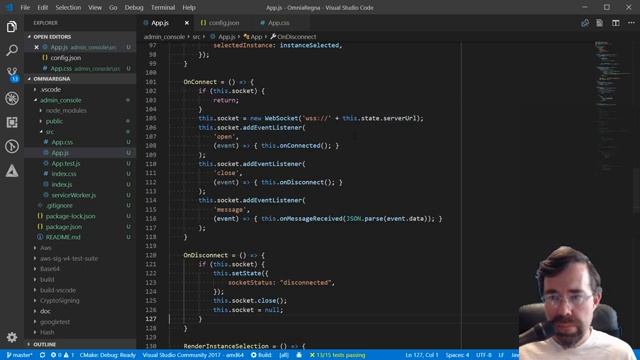Open the Help menu
The image size is (640, 360).
189,7
